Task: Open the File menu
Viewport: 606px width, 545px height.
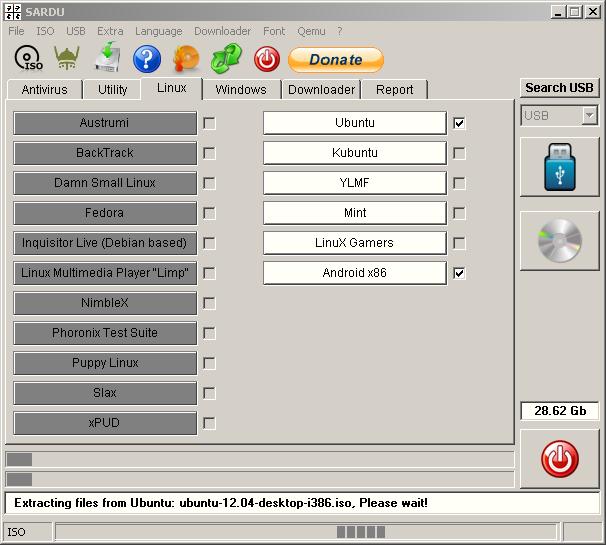Action: coord(16,31)
